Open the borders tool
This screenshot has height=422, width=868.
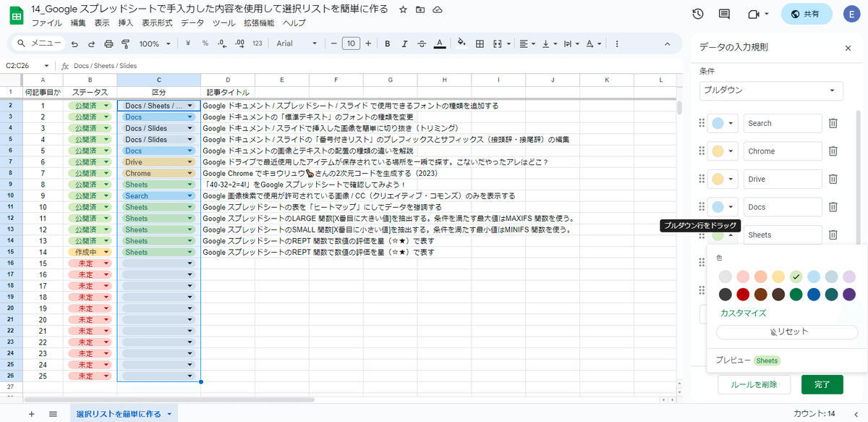pyautogui.click(x=479, y=43)
